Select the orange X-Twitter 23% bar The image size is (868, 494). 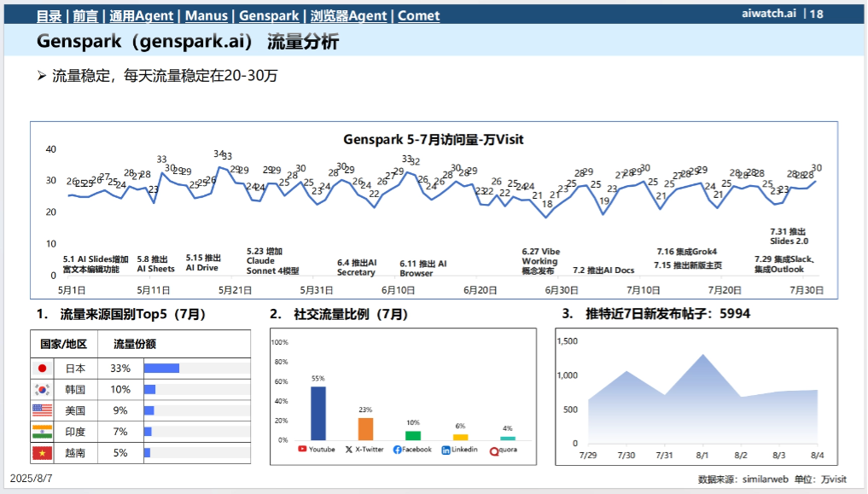pyautogui.click(x=365, y=428)
